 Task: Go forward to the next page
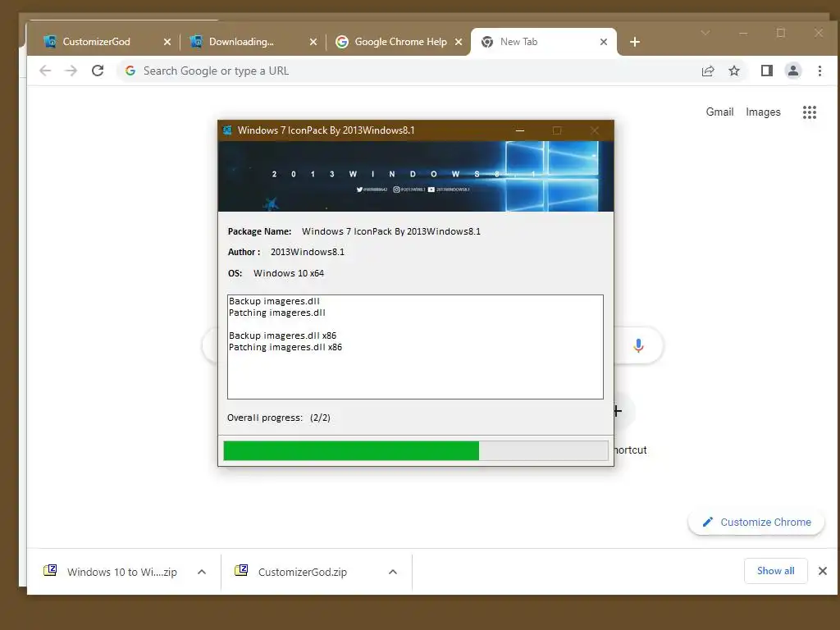[x=71, y=71]
